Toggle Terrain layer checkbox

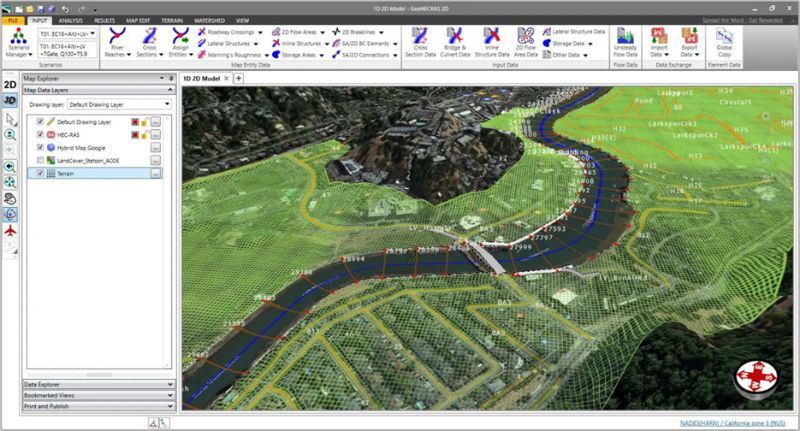point(40,173)
